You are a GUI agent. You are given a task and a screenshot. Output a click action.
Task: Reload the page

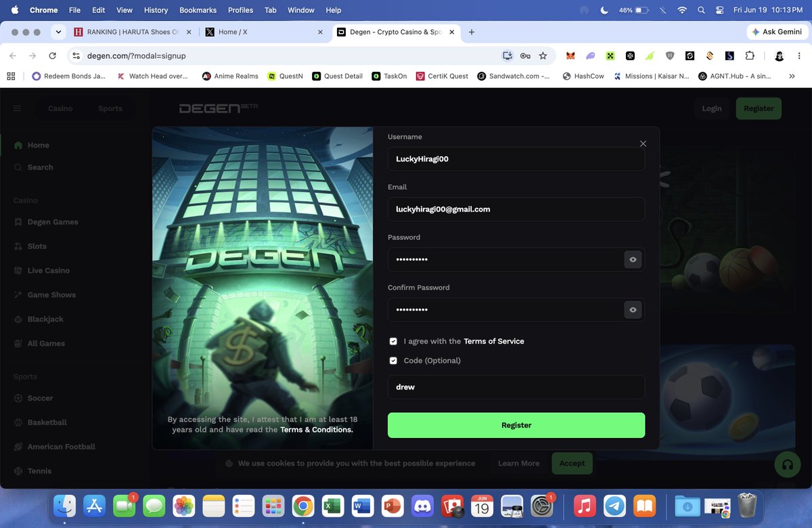click(x=53, y=56)
